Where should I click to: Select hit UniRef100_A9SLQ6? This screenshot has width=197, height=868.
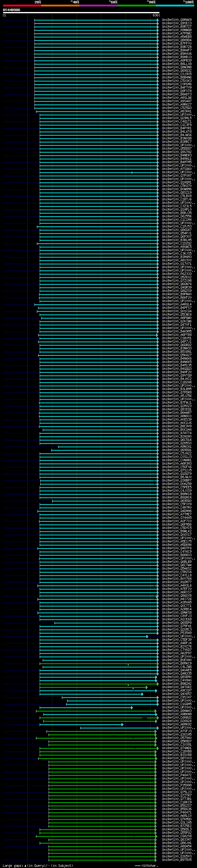tap(177, 98)
